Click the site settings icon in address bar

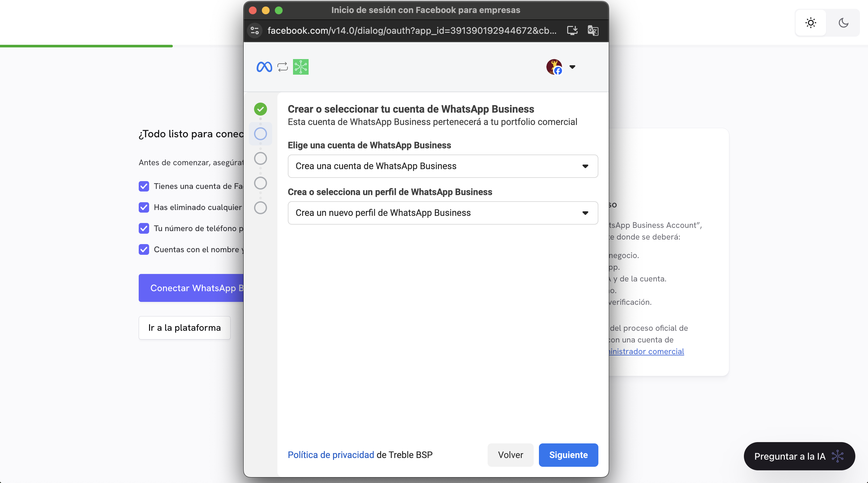255,31
